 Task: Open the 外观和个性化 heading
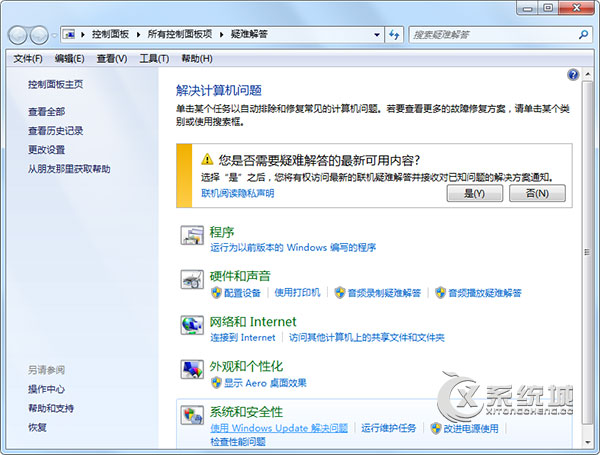pos(246,367)
